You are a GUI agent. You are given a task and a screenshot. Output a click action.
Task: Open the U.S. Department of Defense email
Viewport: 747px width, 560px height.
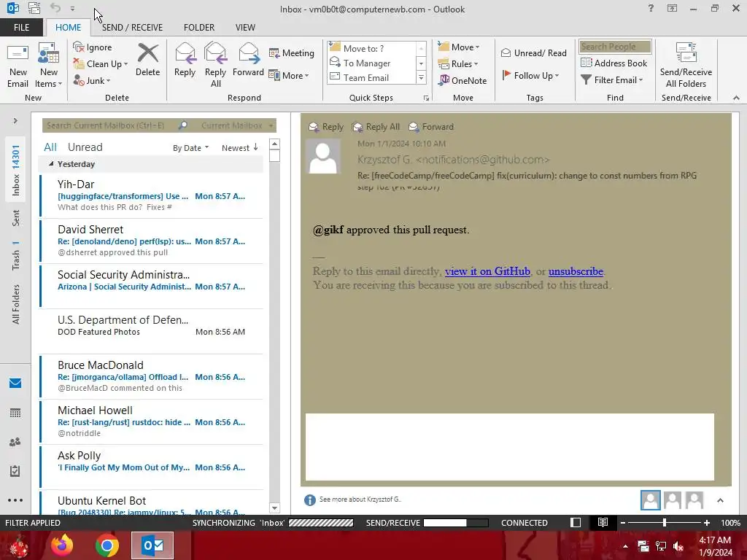(152, 332)
